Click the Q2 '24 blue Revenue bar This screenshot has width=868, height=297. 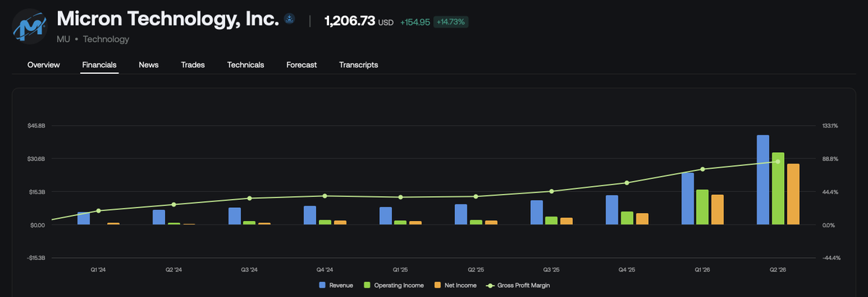pos(159,217)
